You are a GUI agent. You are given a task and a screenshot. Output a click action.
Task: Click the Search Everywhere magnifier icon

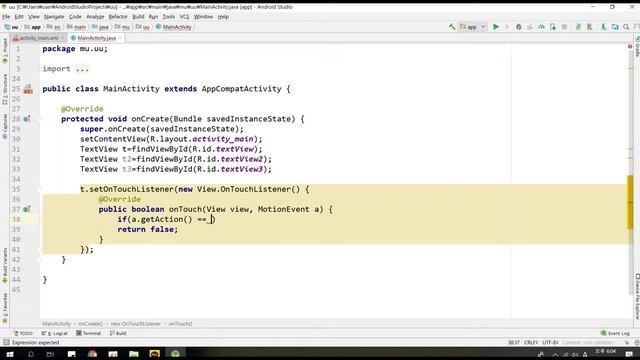626,27
